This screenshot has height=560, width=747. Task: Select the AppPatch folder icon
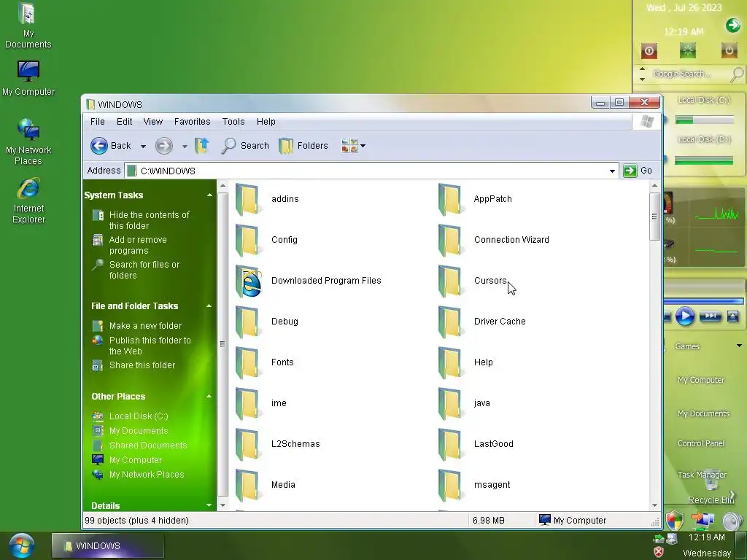(x=449, y=199)
